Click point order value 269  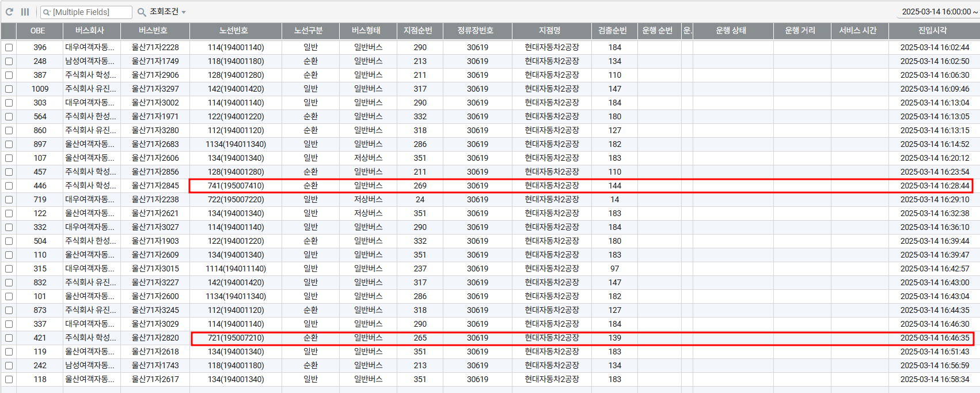tap(420, 186)
